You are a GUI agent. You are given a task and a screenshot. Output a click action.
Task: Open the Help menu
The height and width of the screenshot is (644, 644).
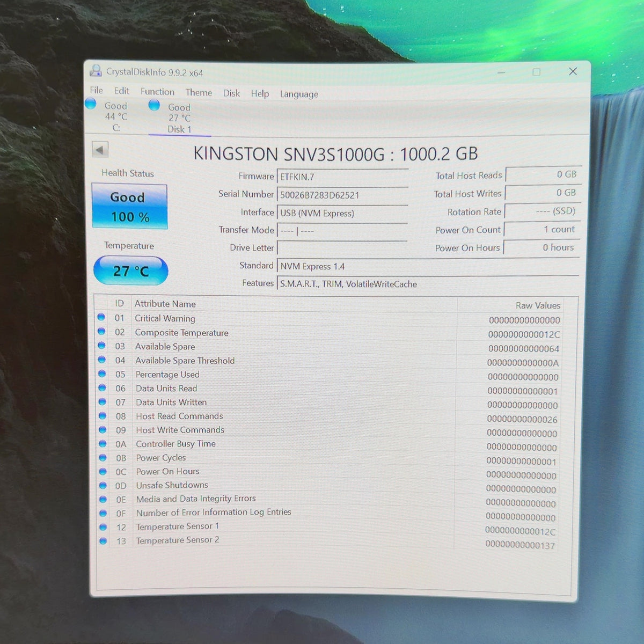pos(260,93)
